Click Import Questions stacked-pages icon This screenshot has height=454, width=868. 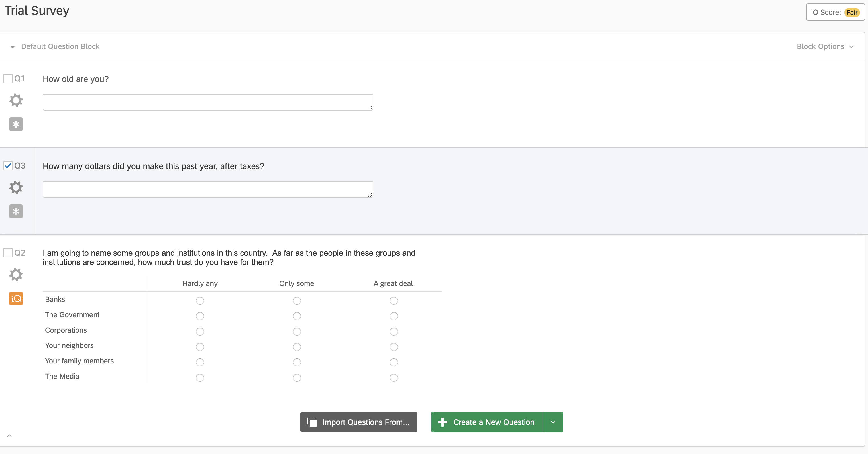[x=312, y=422]
